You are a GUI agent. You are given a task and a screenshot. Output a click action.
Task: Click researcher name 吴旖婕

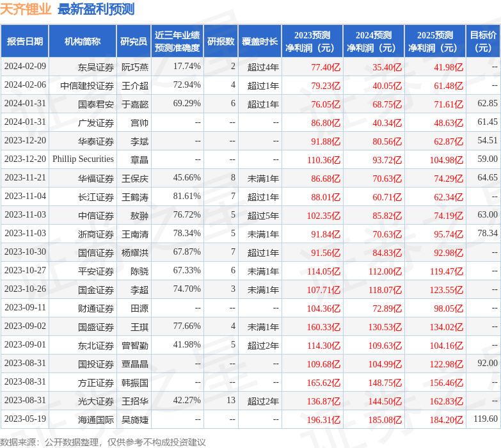[135, 419]
